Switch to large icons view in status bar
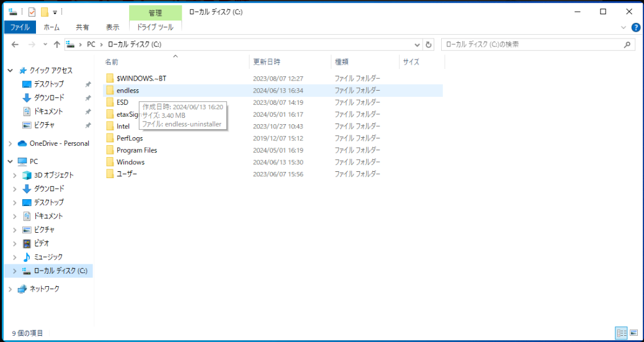The image size is (644, 342). point(633,333)
